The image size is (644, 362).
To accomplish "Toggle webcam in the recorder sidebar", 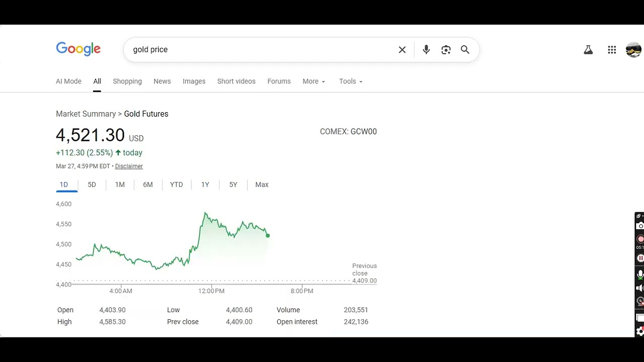I will [640, 301].
